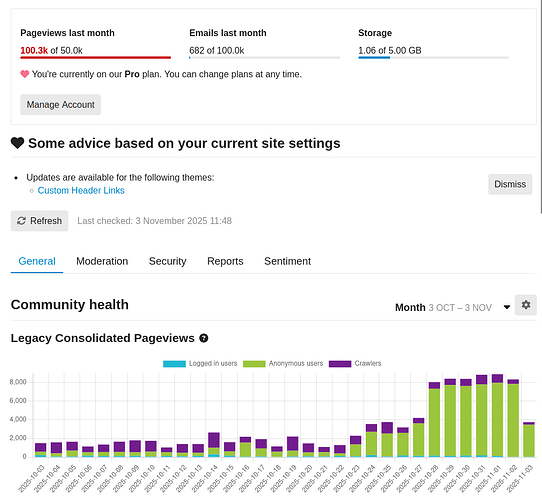Screen dimensions: 542x500
Task: Click the Community health heading
Action: click(70, 305)
